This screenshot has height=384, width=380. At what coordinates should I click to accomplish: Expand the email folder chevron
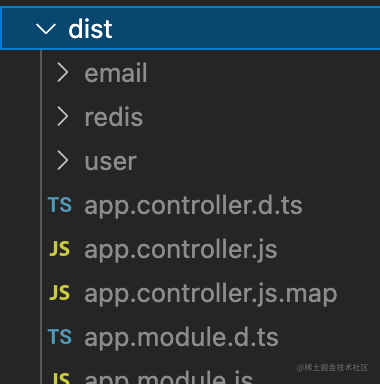coord(63,73)
